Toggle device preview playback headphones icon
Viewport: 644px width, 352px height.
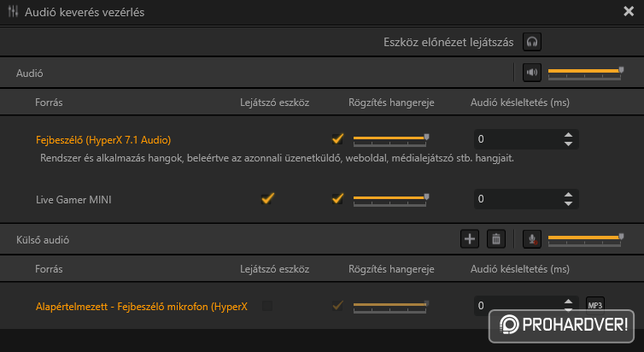click(x=532, y=42)
